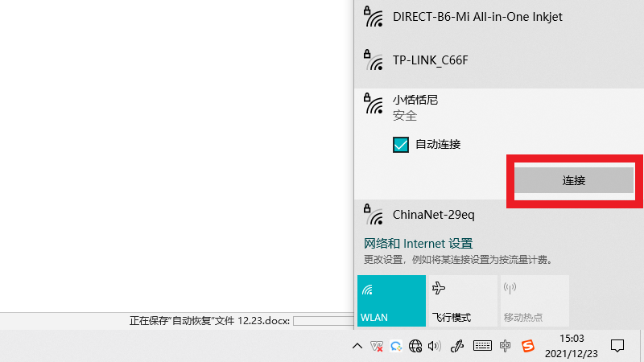Open the notification action center icon

click(617, 346)
